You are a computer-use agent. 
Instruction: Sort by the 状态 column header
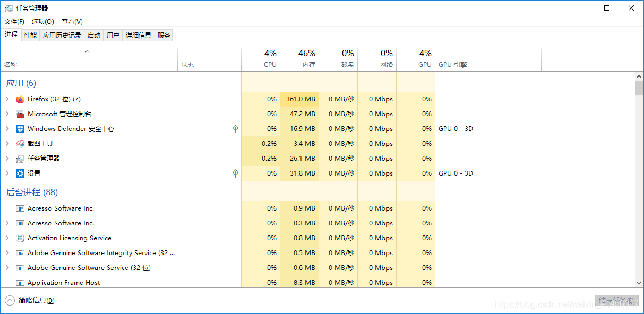(209, 59)
